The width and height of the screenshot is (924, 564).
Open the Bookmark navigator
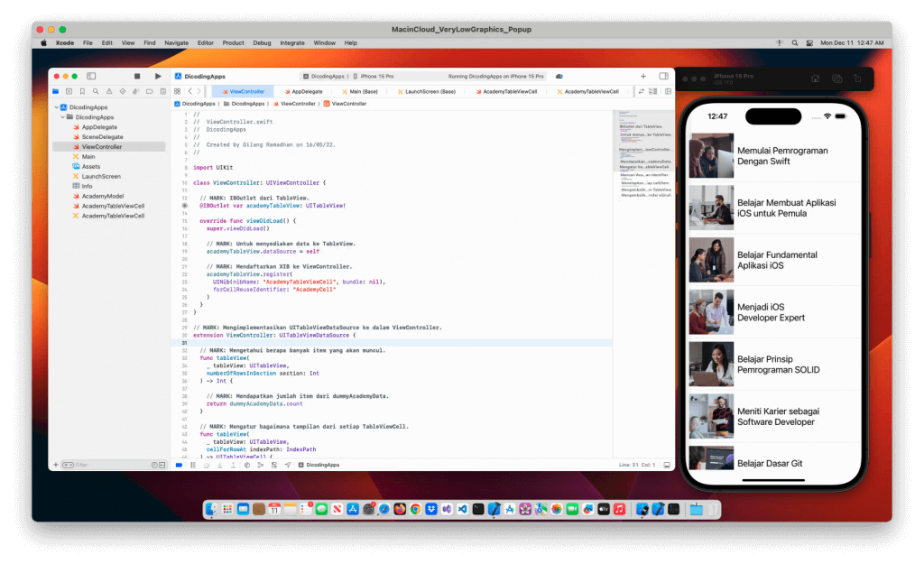coord(83,90)
